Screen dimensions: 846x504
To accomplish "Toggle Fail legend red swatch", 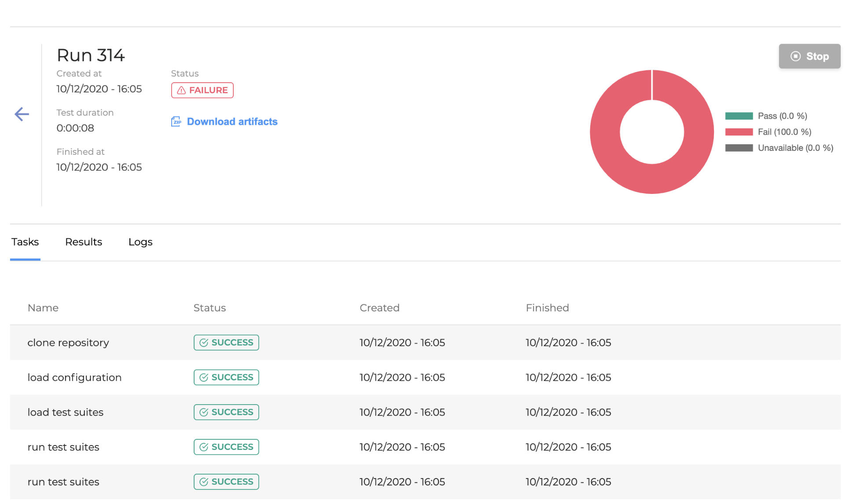I will (x=739, y=132).
